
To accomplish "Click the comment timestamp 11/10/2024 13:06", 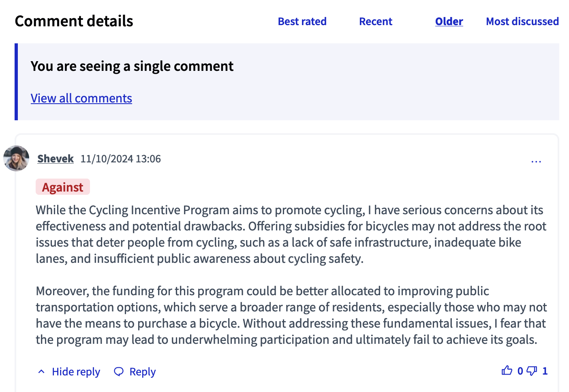I will point(120,159).
